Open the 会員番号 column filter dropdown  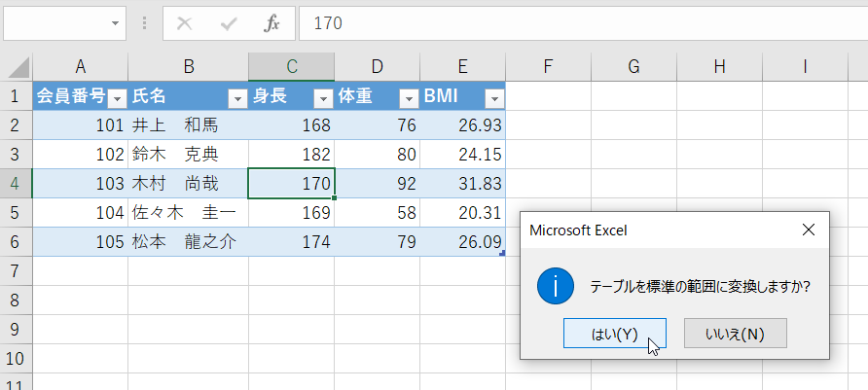pos(117,97)
